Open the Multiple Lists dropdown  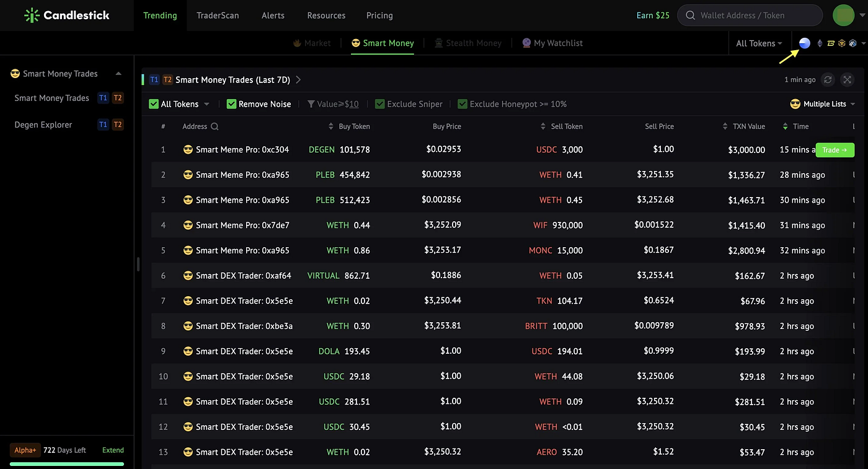[x=823, y=104]
